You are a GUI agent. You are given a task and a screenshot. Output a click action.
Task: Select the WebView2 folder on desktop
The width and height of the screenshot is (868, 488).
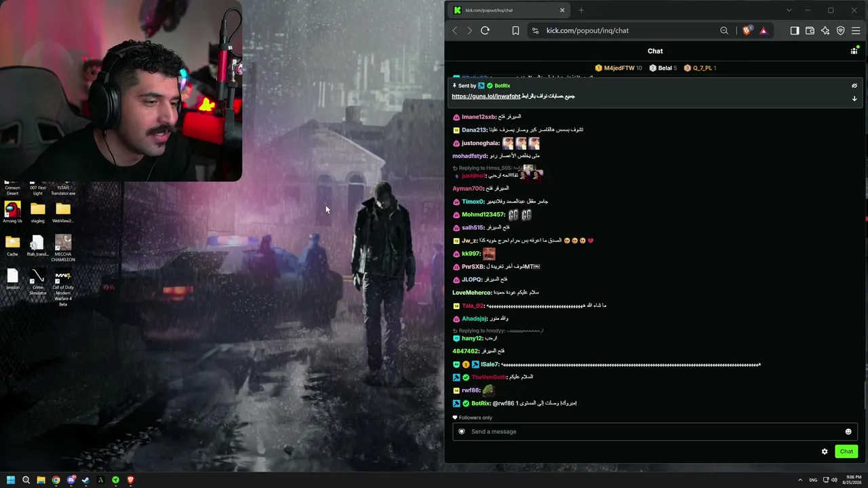[x=63, y=213]
